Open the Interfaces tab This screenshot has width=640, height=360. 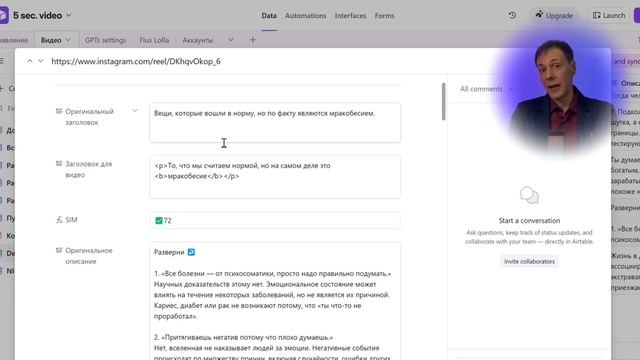point(350,16)
